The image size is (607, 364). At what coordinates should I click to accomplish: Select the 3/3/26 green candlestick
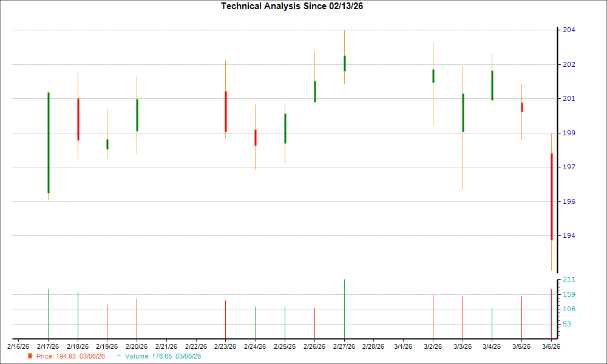point(463,113)
